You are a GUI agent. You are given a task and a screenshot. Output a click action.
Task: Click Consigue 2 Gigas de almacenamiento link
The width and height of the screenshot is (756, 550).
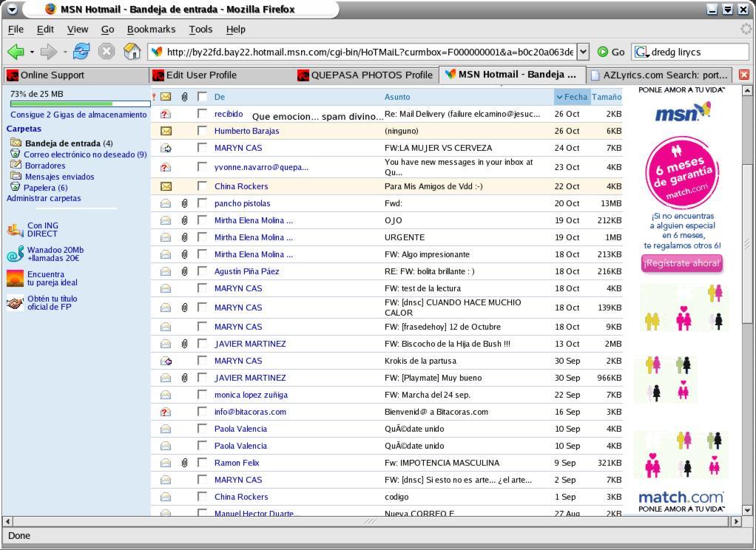(x=78, y=115)
